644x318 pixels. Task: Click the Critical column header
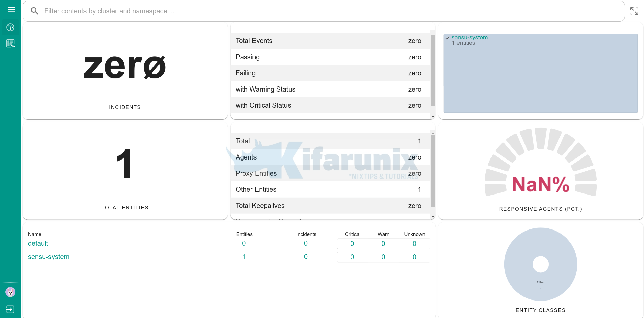352,234
